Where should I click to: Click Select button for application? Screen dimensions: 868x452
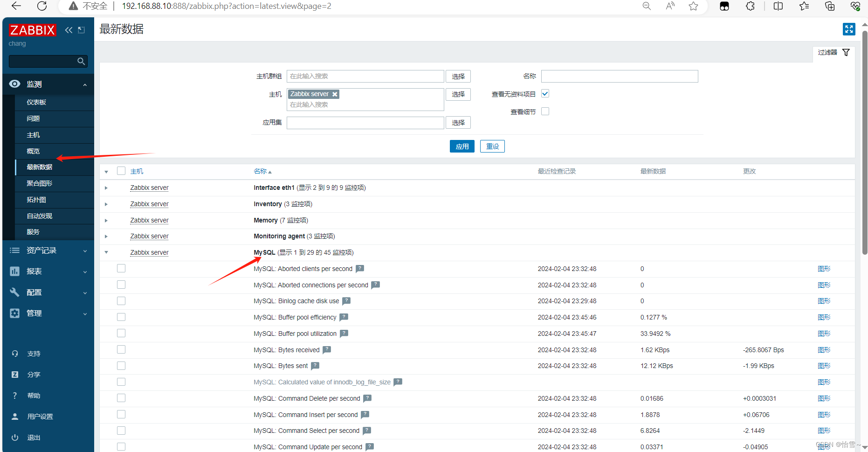[x=458, y=123]
